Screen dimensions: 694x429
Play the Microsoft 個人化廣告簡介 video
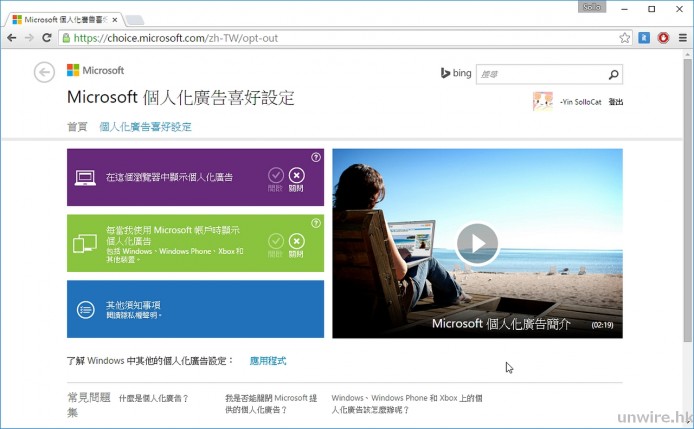pos(477,243)
